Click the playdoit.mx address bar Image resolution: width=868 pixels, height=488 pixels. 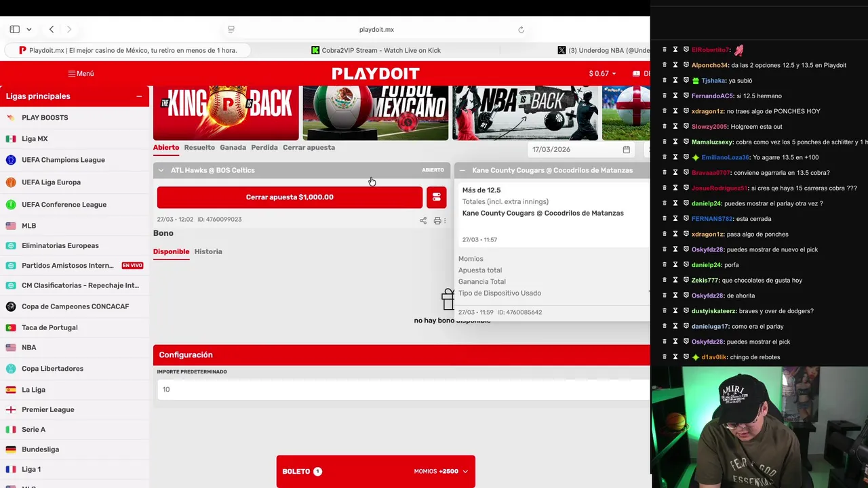pos(376,29)
